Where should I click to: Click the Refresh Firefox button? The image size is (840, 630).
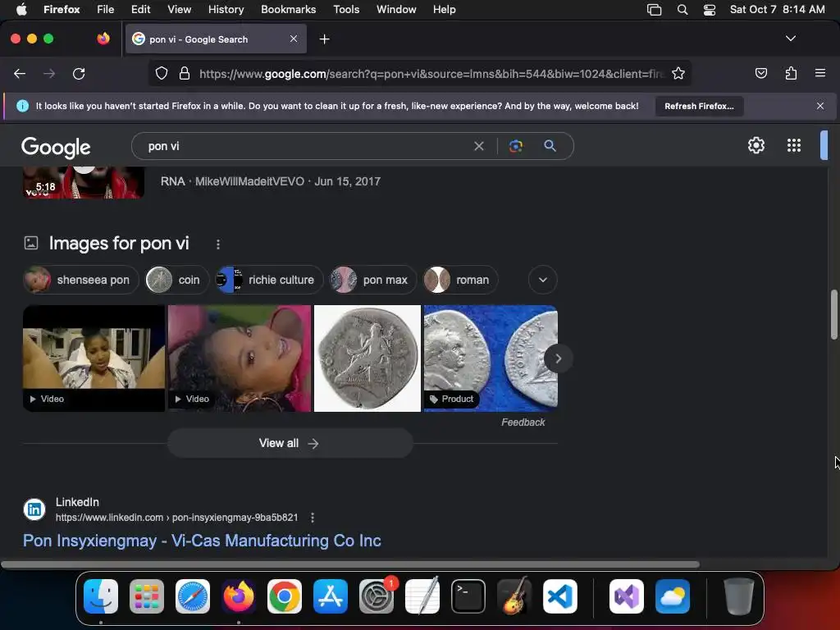coord(699,106)
